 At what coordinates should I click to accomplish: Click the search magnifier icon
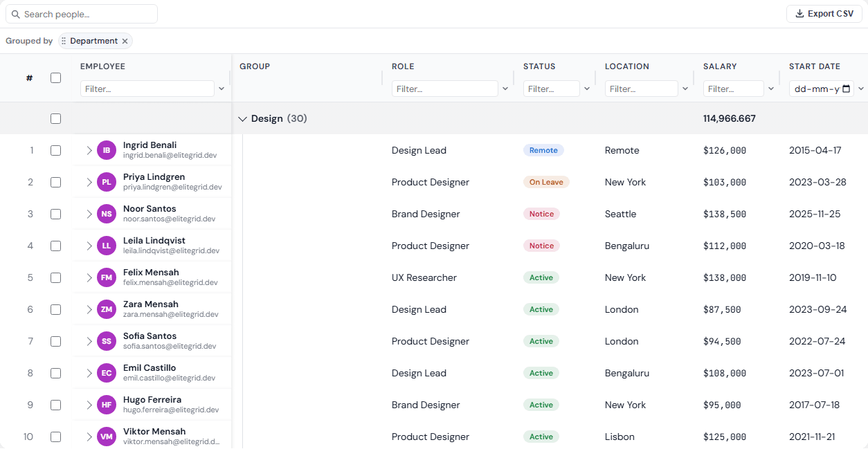coord(15,14)
